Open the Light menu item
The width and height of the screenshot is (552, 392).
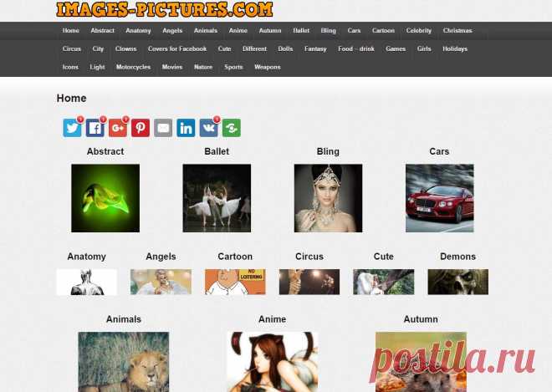point(97,67)
